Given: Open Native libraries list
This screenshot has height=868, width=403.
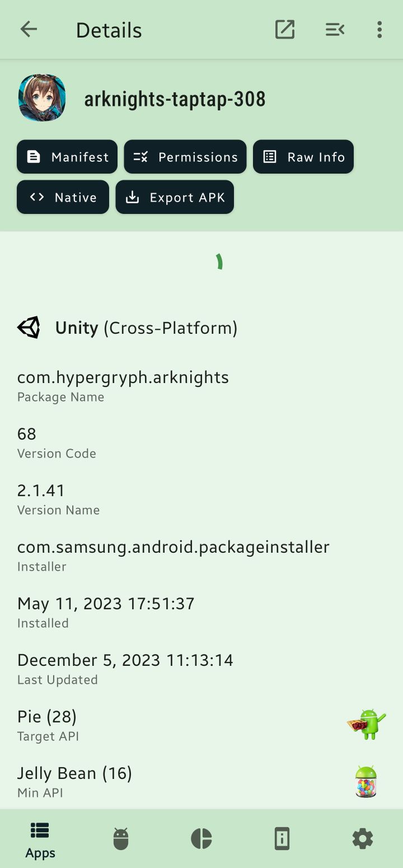Looking at the screenshot, I should click(63, 197).
